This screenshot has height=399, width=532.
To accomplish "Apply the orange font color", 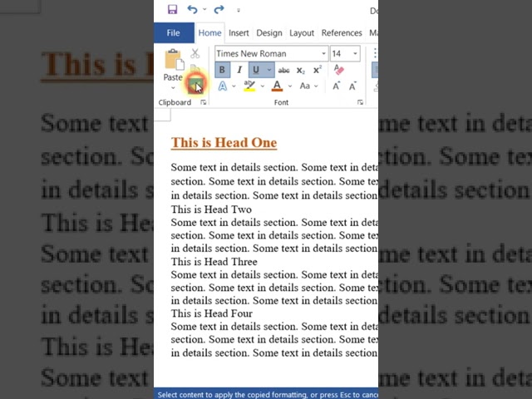I will pyautogui.click(x=277, y=86).
